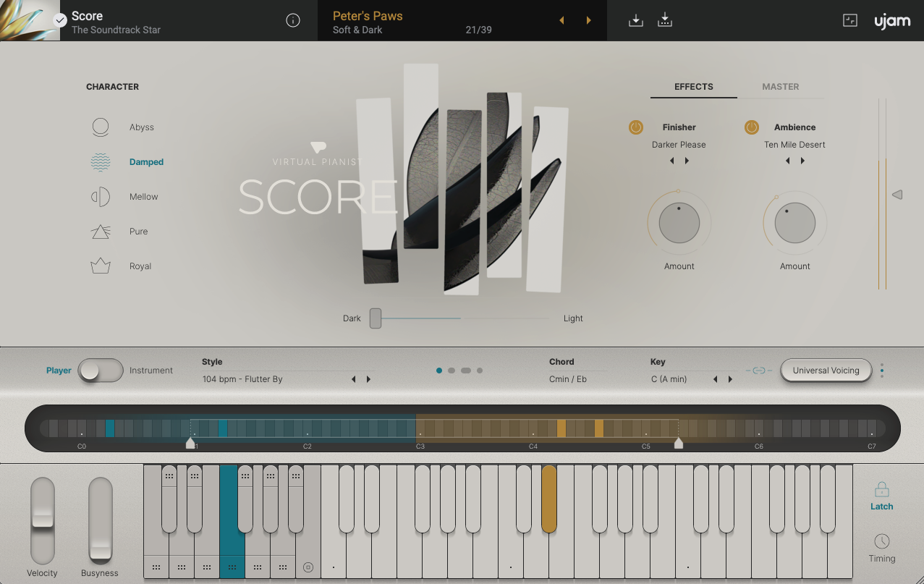Click the save preset icon
The height and width of the screenshot is (584, 924).
pos(636,21)
